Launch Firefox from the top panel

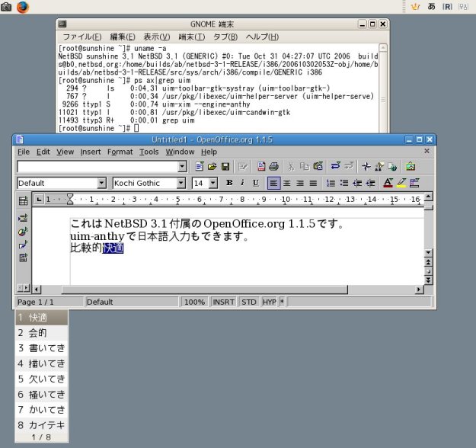23,7
